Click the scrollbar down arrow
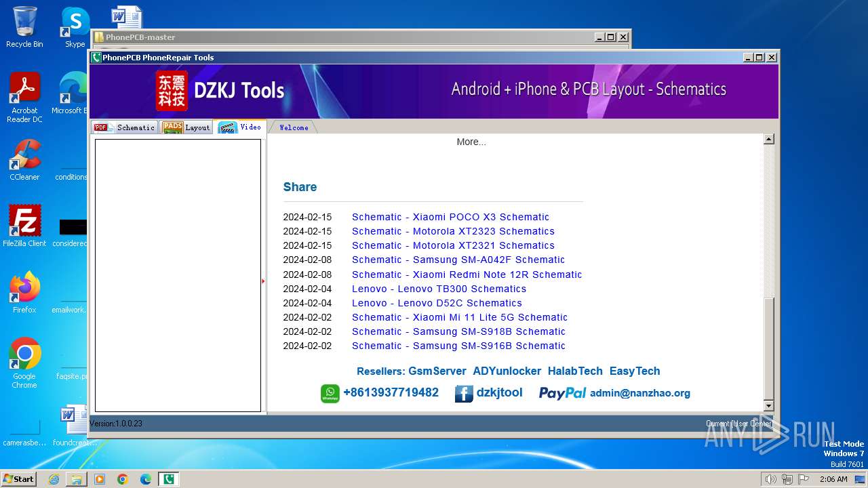 click(768, 406)
